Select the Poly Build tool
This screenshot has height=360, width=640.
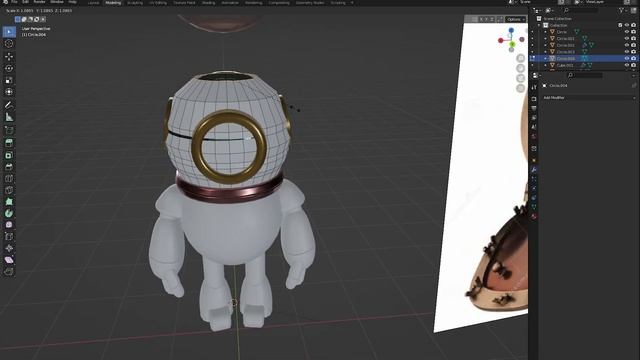pyautogui.click(x=9, y=202)
